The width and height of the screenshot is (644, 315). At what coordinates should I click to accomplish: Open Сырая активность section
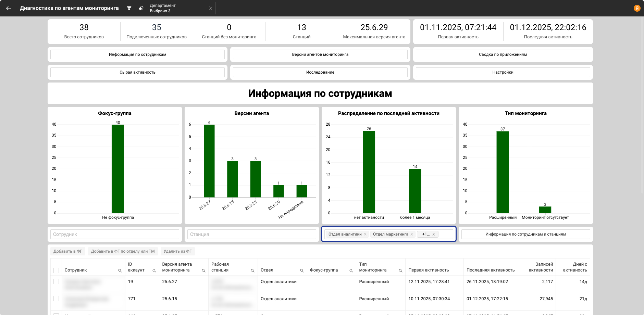point(137,72)
